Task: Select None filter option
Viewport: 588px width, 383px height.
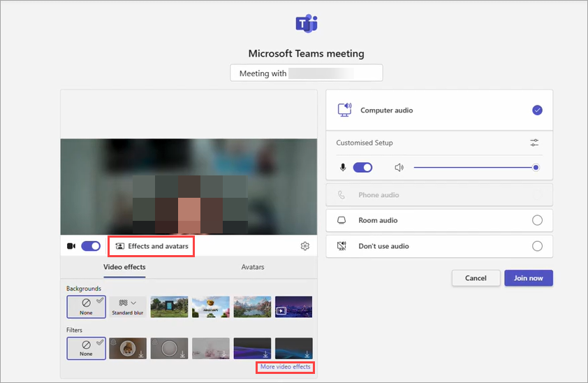Action: click(87, 349)
